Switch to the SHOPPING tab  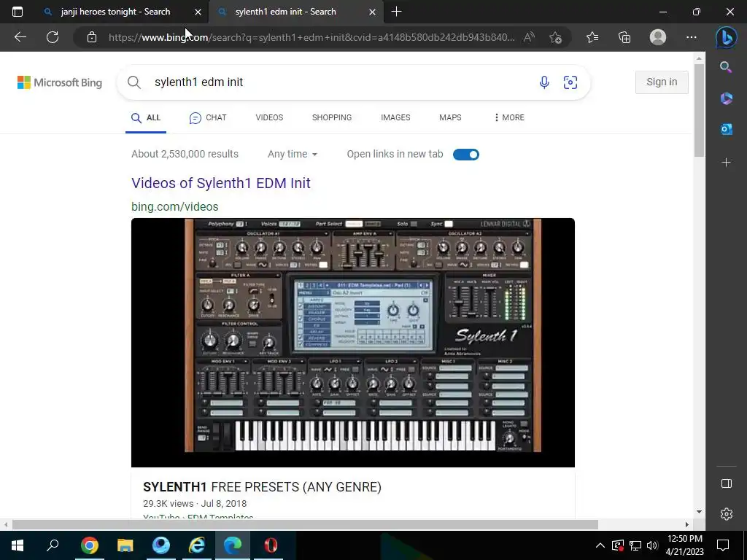point(332,117)
